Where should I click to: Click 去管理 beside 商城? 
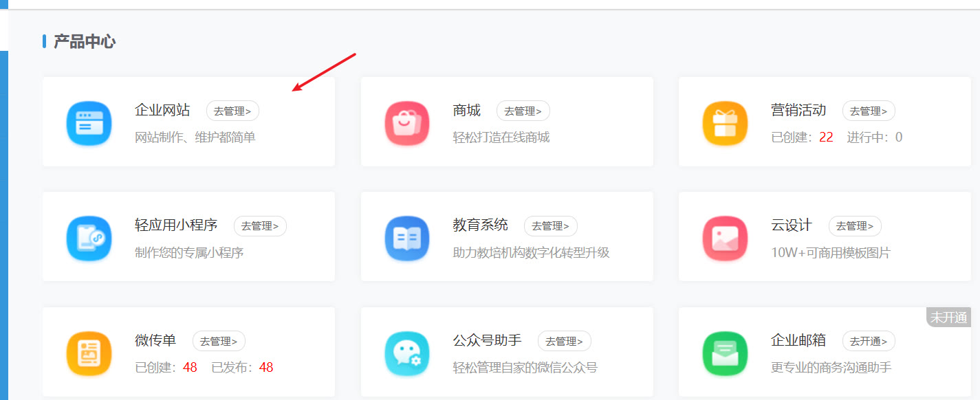(523, 110)
